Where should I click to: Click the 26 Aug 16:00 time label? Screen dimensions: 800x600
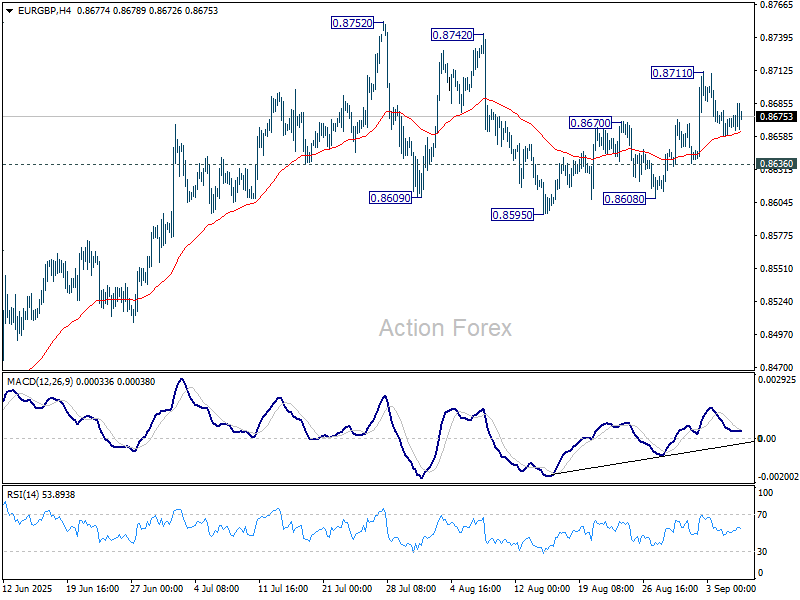click(x=670, y=588)
